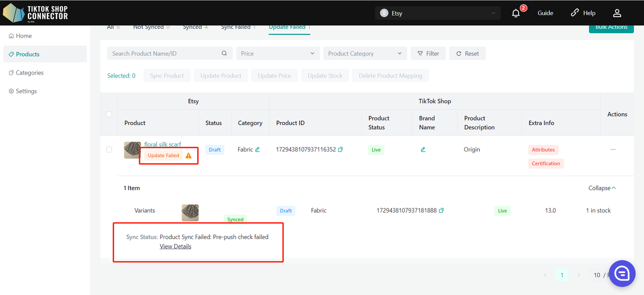Open the Price filter dropdown
This screenshot has width=644, height=295.
(x=278, y=53)
